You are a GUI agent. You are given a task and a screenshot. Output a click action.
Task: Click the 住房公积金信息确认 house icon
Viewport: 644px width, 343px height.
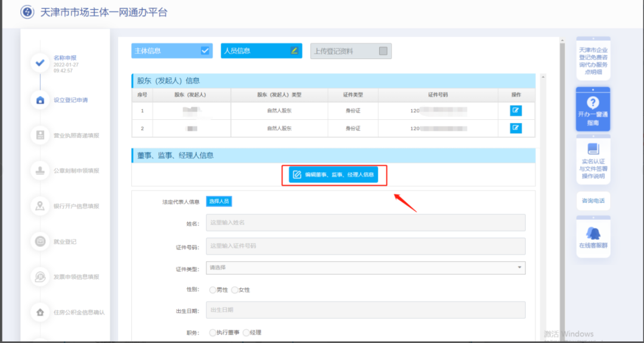point(41,313)
